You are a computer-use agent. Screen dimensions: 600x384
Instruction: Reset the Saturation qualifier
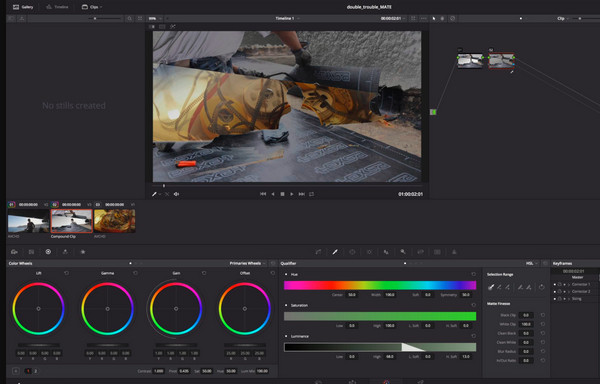pos(474,305)
